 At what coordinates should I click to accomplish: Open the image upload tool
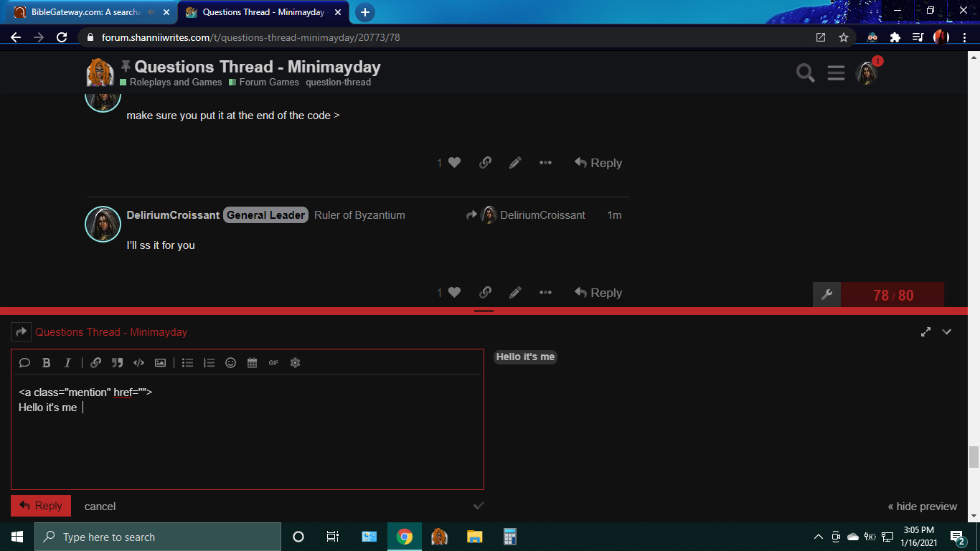tap(160, 363)
